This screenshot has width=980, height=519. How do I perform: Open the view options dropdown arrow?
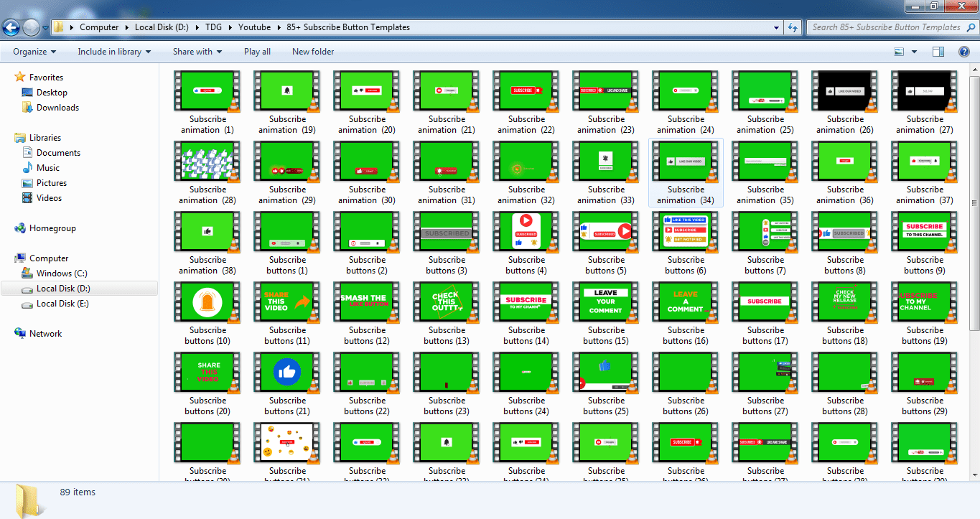(x=914, y=52)
